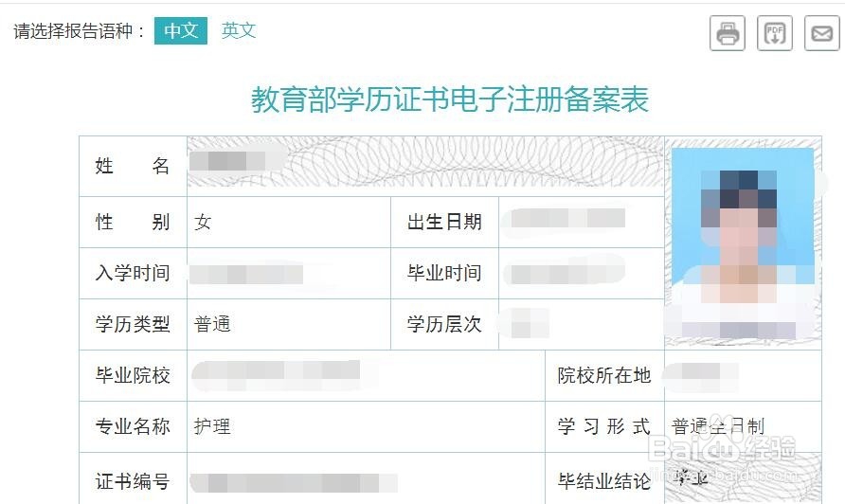Click the 出生日期 label

pos(444,222)
